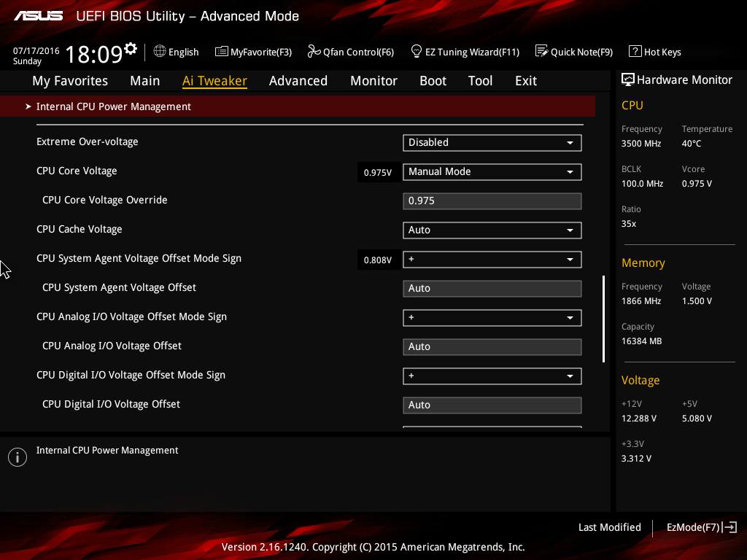
Task: Open Quick Note pencil icon
Action: (542, 51)
